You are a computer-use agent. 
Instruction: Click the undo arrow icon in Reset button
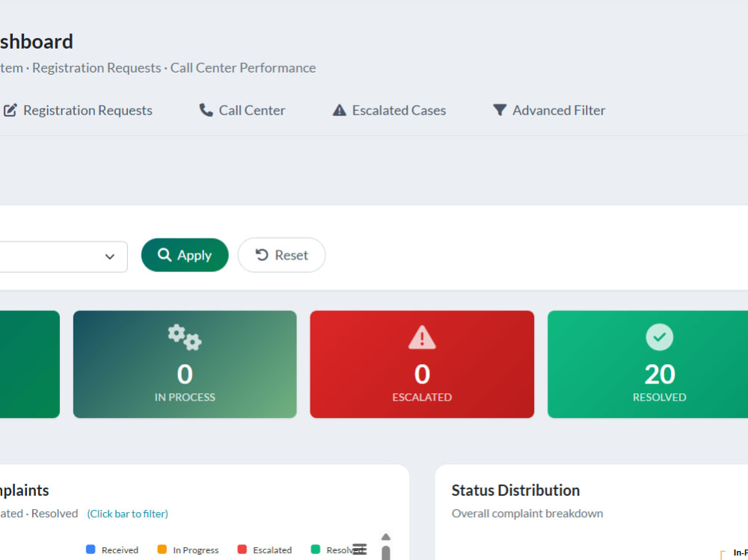262,255
